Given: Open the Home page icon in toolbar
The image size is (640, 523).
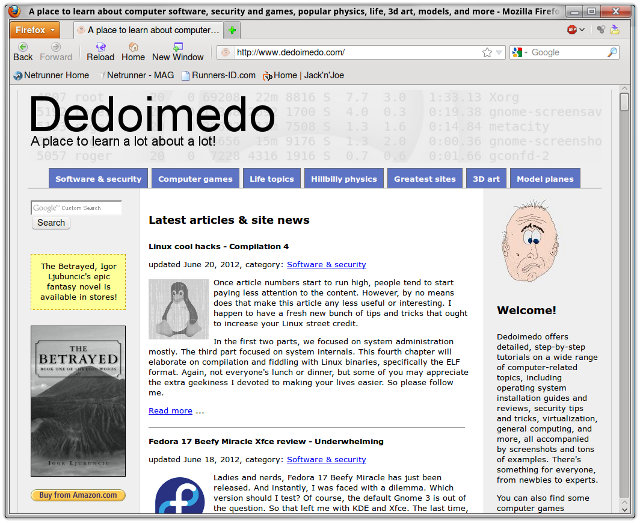Looking at the screenshot, I should point(133,47).
